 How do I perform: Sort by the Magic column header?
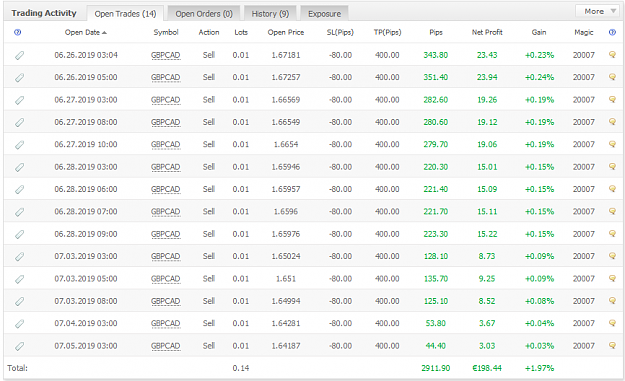(584, 32)
